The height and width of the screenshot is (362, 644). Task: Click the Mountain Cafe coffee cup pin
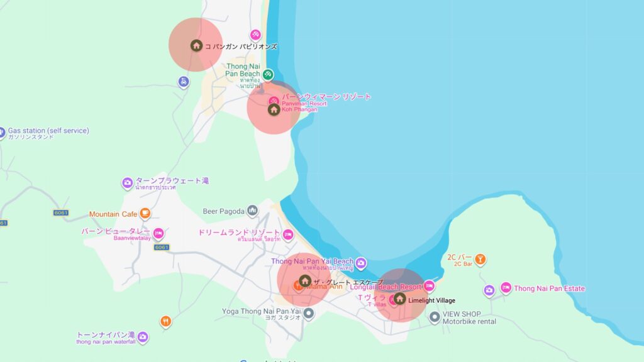point(145,214)
